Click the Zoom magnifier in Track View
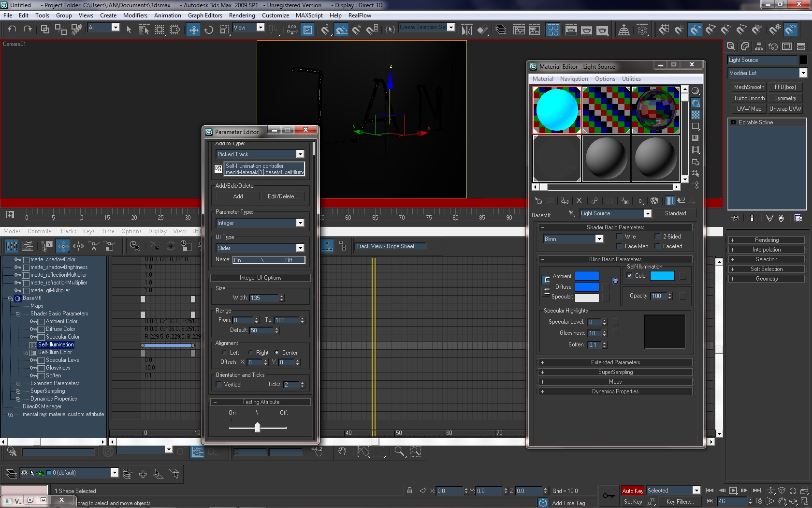Image resolution: width=812 pixels, height=508 pixels. click(399, 452)
